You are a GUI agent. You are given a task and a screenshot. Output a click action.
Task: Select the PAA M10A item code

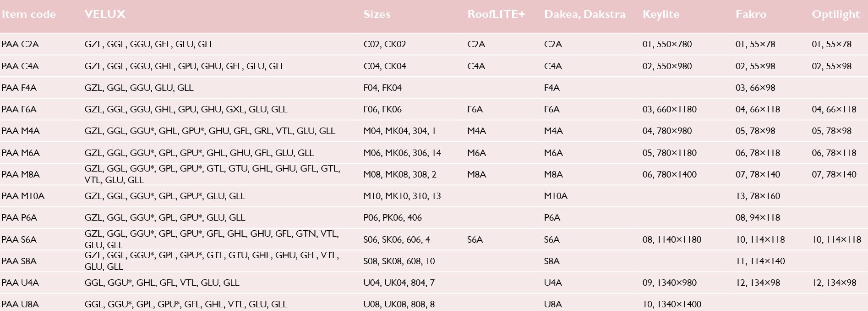click(x=23, y=196)
